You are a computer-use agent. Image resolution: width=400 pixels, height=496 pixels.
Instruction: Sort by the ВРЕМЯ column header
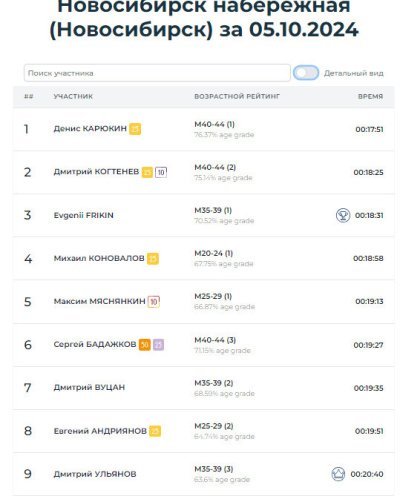(370, 96)
